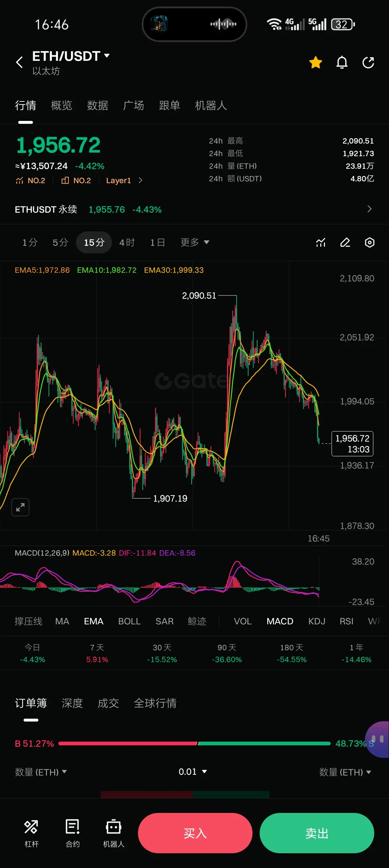Image resolution: width=389 pixels, height=868 pixels.
Task: Toggle the favorite star for ETH/USDT
Action: pyautogui.click(x=316, y=62)
